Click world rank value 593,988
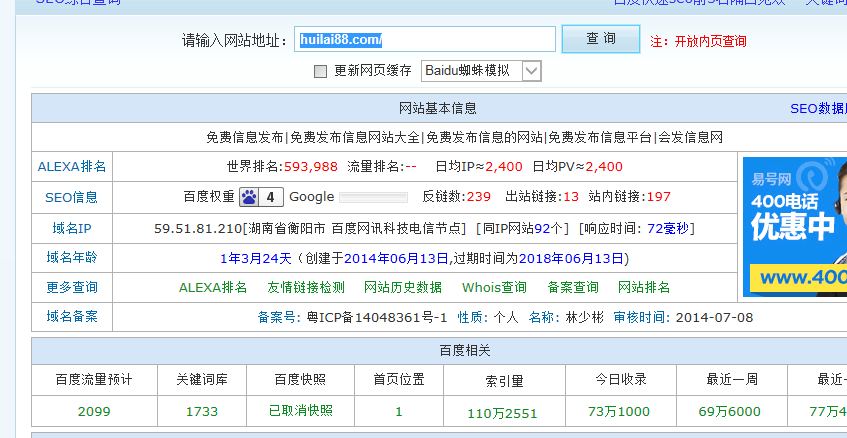This screenshot has height=438, width=847. tap(311, 167)
